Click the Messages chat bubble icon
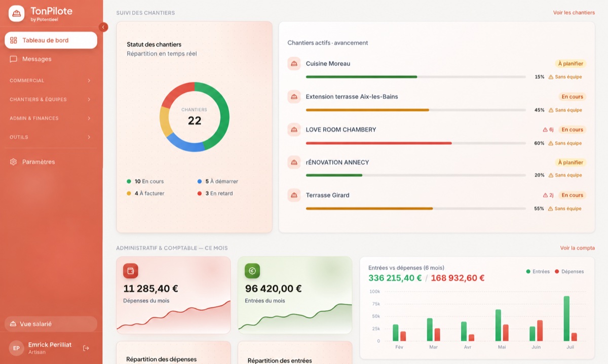This screenshot has height=364, width=608. (x=14, y=59)
